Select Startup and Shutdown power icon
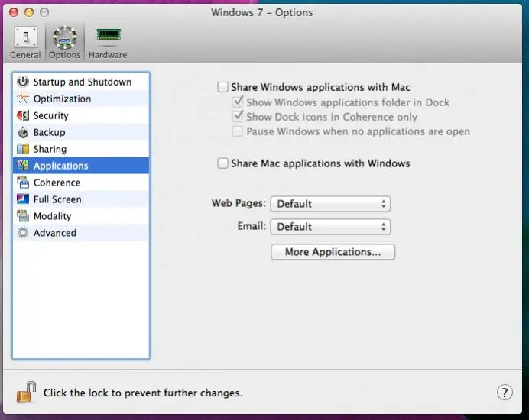Image resolution: width=529 pixels, height=420 pixels. [23, 82]
